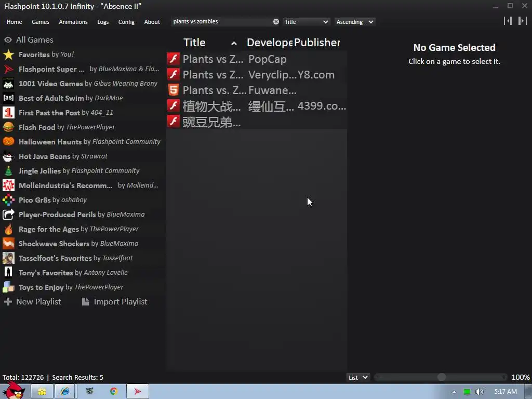532x399 pixels.
Task: Click the Halloween Haunts pumpkin icon
Action: pos(8,142)
